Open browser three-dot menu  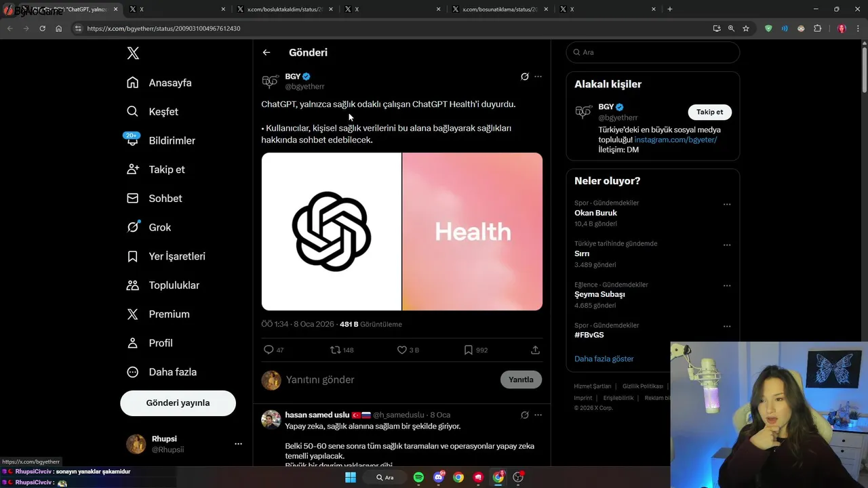point(856,28)
